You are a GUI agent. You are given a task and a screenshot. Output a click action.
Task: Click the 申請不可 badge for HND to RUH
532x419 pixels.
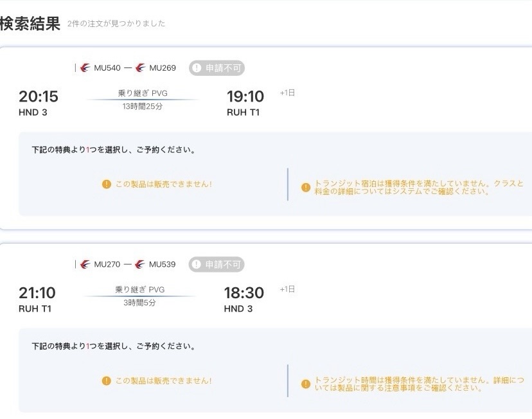[217, 68]
